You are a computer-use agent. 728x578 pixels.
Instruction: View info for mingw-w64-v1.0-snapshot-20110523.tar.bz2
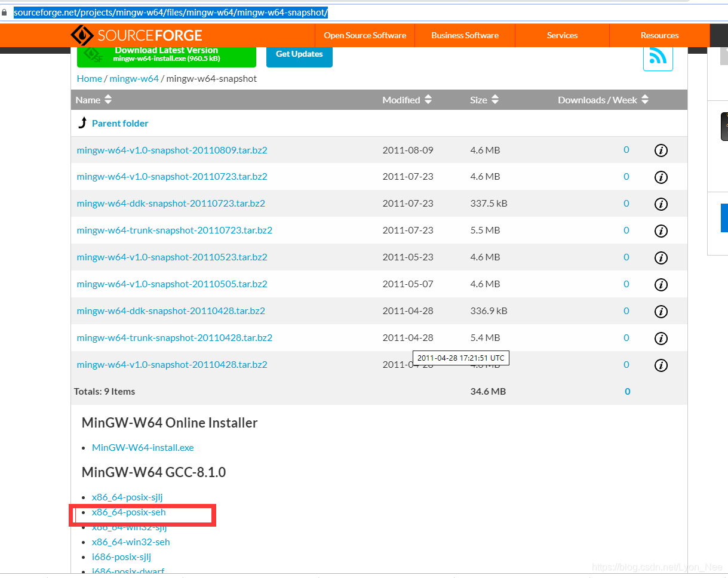click(661, 258)
